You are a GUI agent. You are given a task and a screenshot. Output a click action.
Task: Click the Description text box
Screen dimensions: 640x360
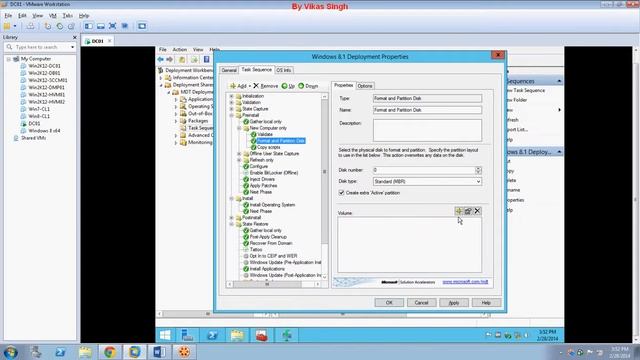[x=427, y=130]
